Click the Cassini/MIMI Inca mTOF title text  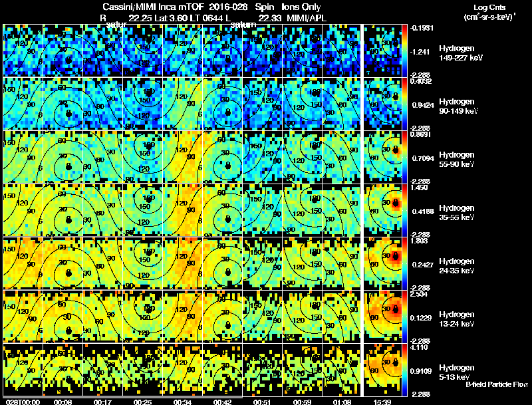153,7
